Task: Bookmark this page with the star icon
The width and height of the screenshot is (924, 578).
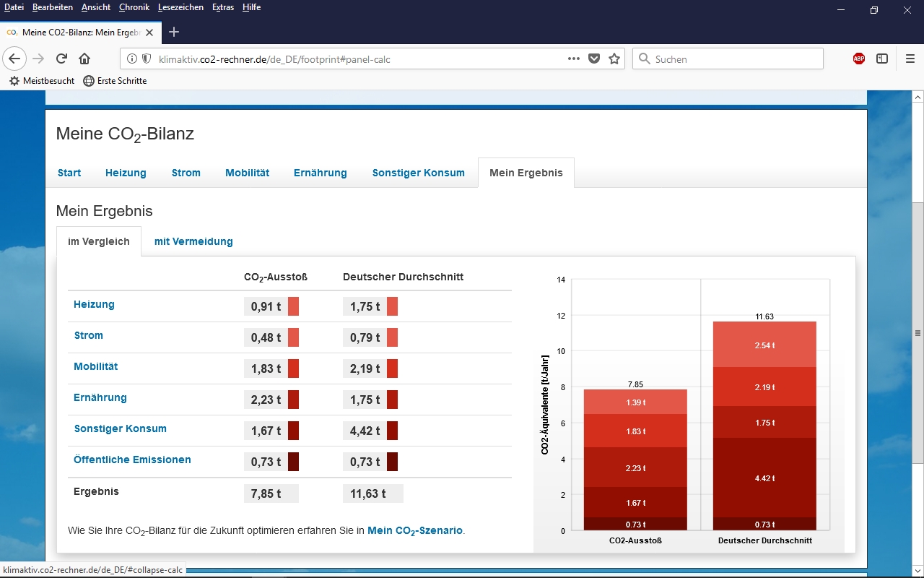Action: 614,59
